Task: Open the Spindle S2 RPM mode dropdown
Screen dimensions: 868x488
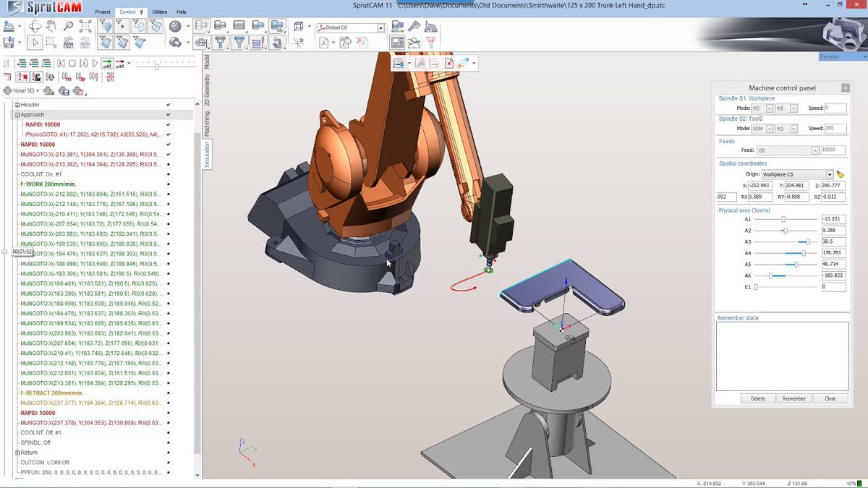Action: [770, 129]
